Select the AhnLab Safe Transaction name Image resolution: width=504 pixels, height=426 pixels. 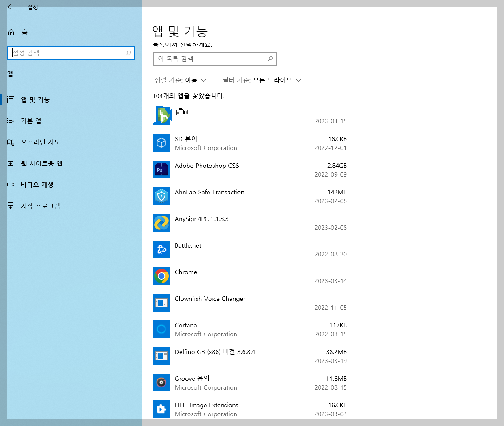coord(209,192)
